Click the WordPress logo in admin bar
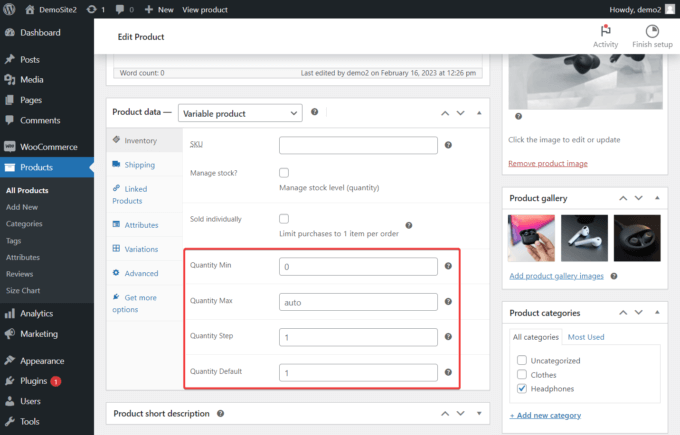 (x=9, y=9)
